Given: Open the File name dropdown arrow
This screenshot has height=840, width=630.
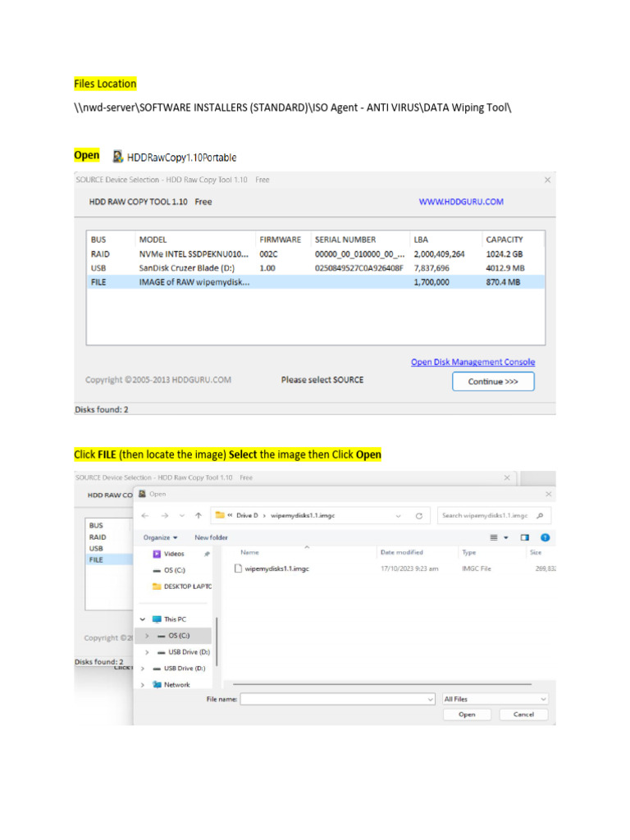Looking at the screenshot, I should pos(430,699).
